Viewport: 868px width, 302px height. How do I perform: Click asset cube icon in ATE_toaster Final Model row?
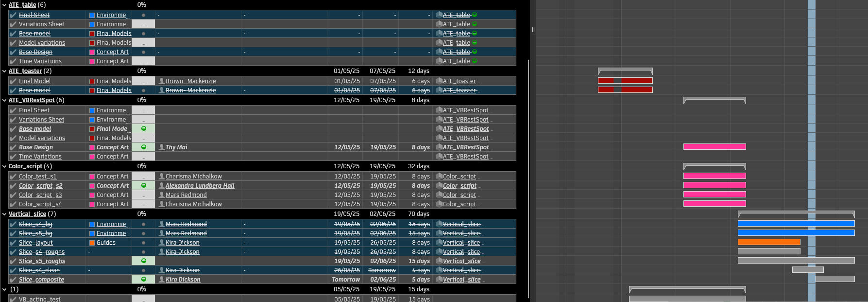click(x=439, y=81)
